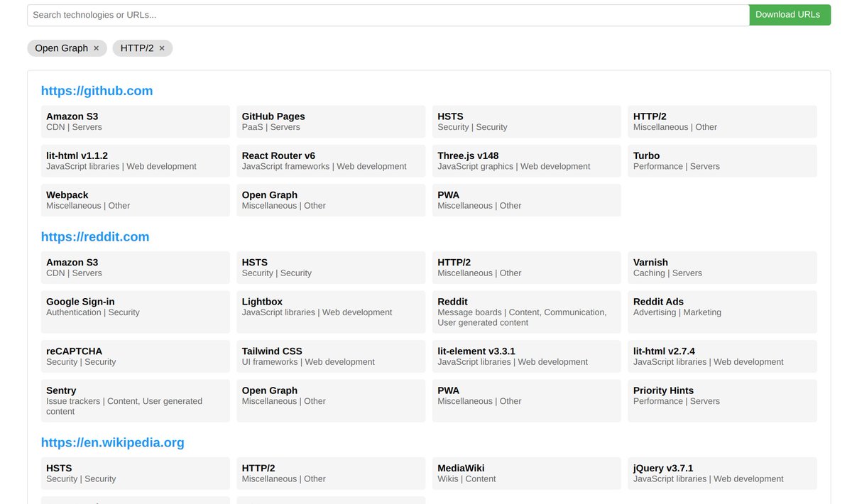Select Open Graph card under reddit.com
852x504 pixels.
(331, 400)
